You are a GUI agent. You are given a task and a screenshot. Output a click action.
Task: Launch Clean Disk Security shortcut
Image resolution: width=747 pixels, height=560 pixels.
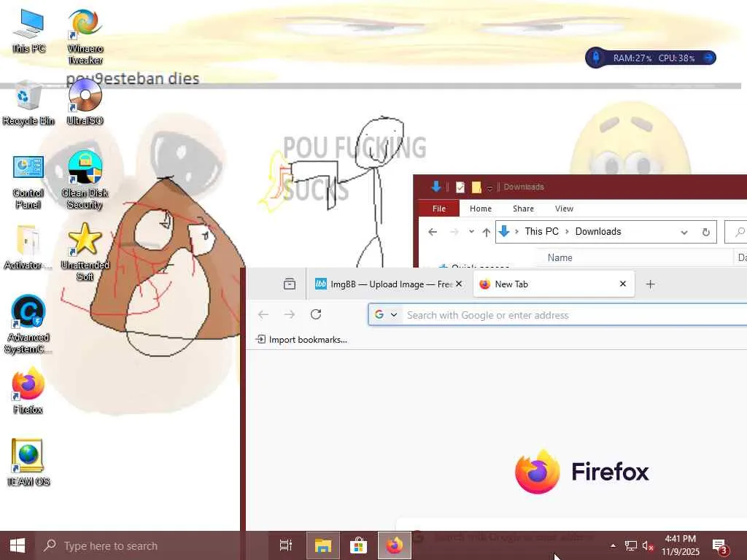[85, 181]
